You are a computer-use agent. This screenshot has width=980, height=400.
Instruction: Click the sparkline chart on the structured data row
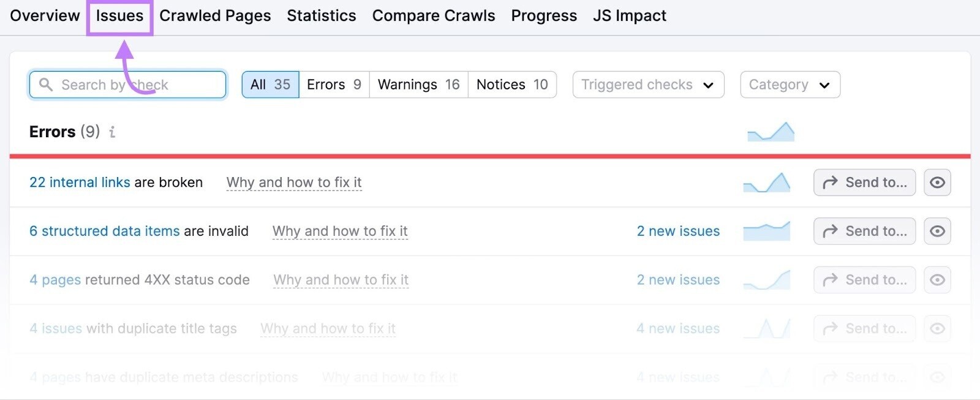click(x=766, y=231)
